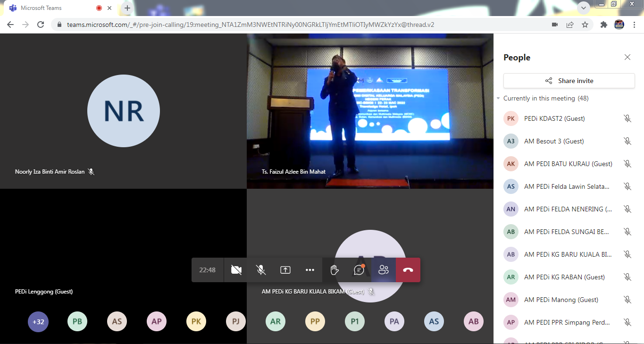Hang up the call with red phone button
644x344 pixels.
(408, 270)
